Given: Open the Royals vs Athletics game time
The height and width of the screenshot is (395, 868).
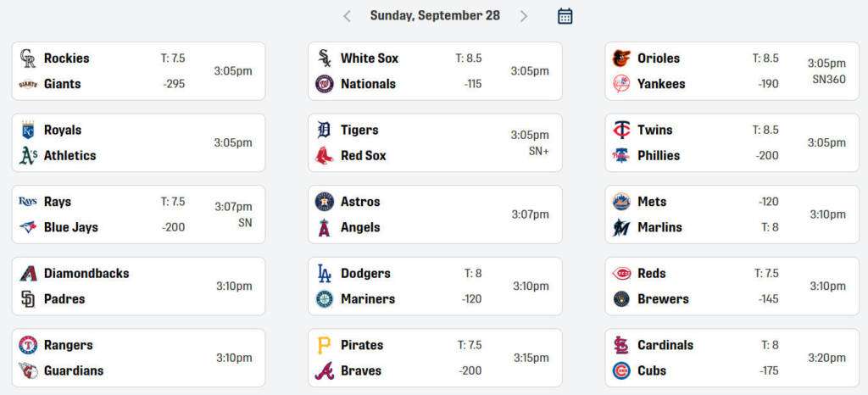Looking at the screenshot, I should click(x=233, y=143).
